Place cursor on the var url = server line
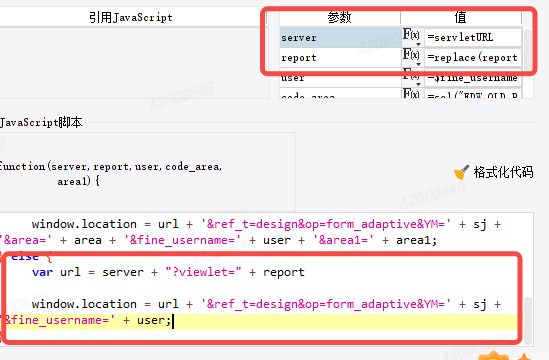This screenshot has height=360, width=549. tap(168, 272)
